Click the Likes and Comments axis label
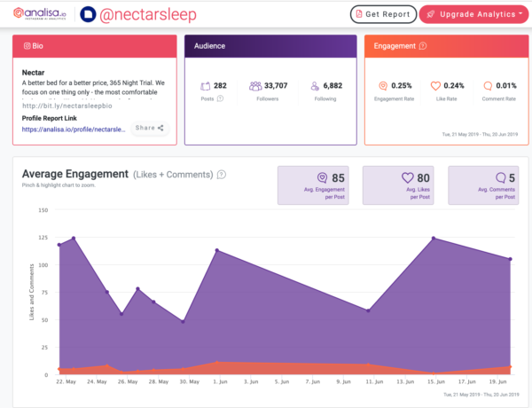Viewport: 532px width, 408px height. point(32,292)
